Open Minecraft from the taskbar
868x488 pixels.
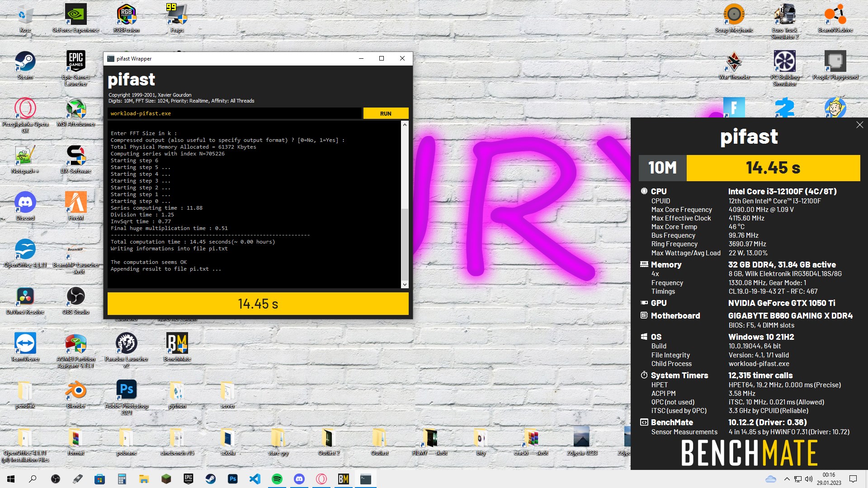pos(166,479)
